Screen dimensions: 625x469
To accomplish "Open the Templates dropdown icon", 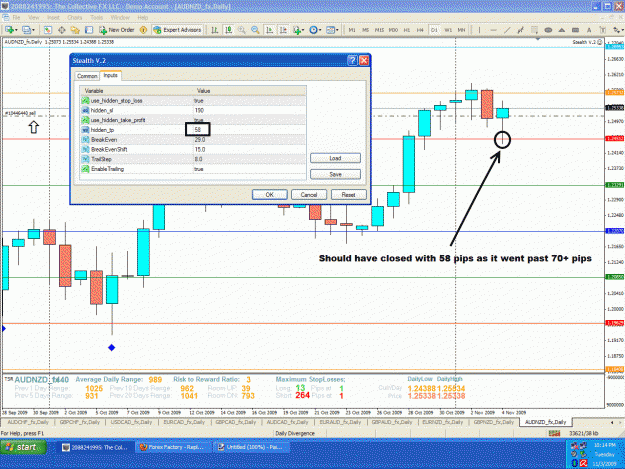I will point(332,30).
